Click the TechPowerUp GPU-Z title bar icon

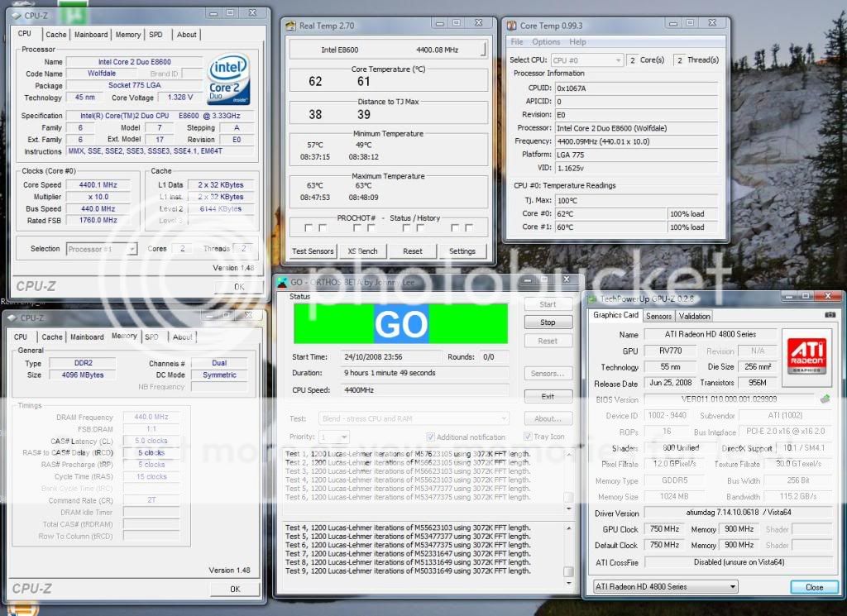[x=594, y=298]
